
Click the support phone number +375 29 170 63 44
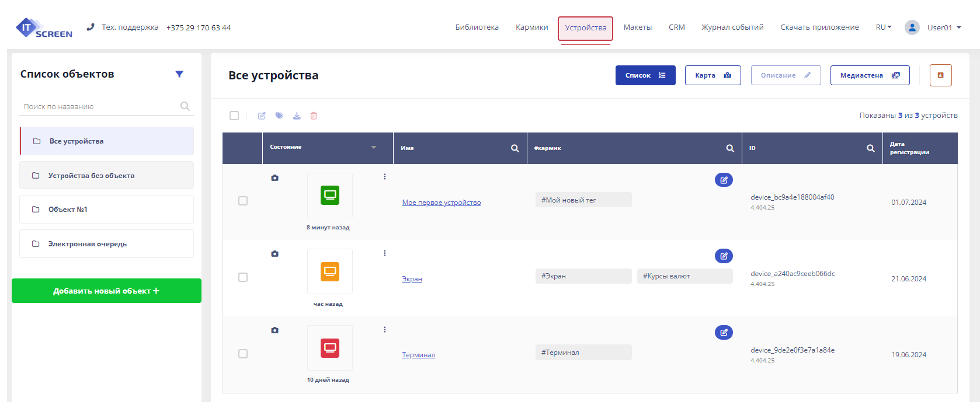tap(199, 27)
